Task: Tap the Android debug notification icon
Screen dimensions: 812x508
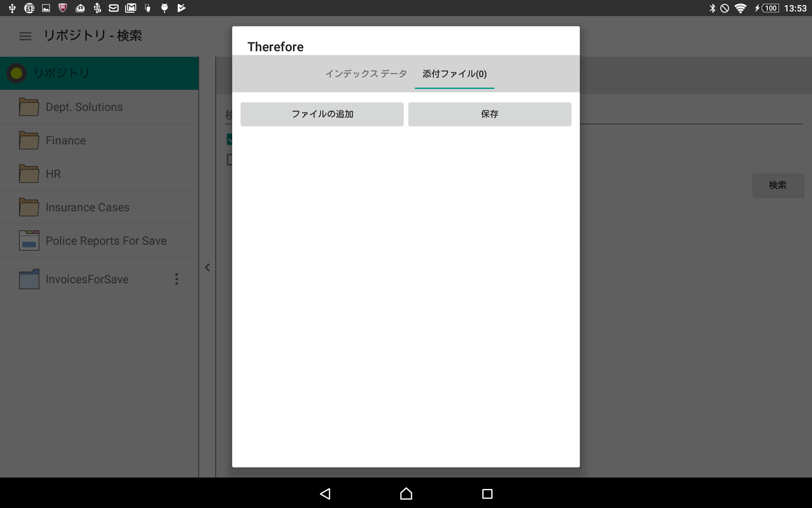Action: (x=165, y=8)
